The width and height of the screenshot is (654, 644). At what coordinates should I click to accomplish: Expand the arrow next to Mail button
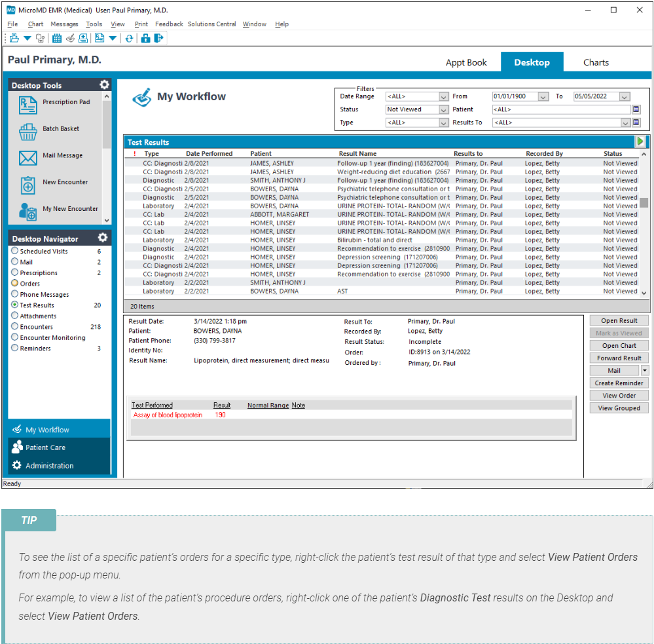click(645, 370)
